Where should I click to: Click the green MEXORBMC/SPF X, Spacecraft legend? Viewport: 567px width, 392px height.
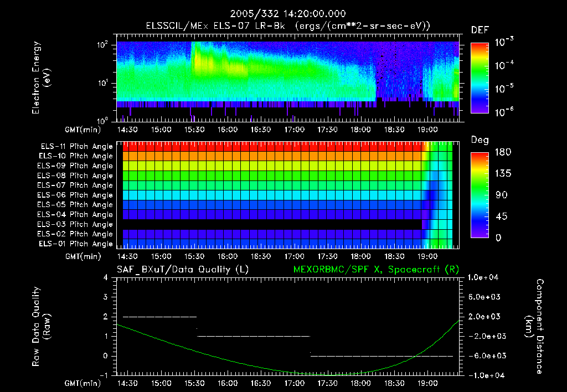(x=376, y=270)
